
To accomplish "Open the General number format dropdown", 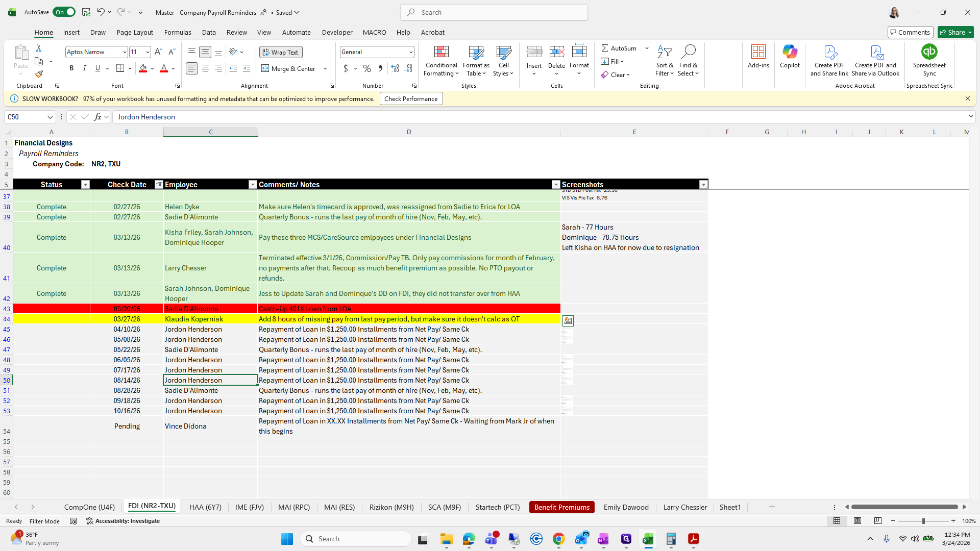I will (410, 52).
